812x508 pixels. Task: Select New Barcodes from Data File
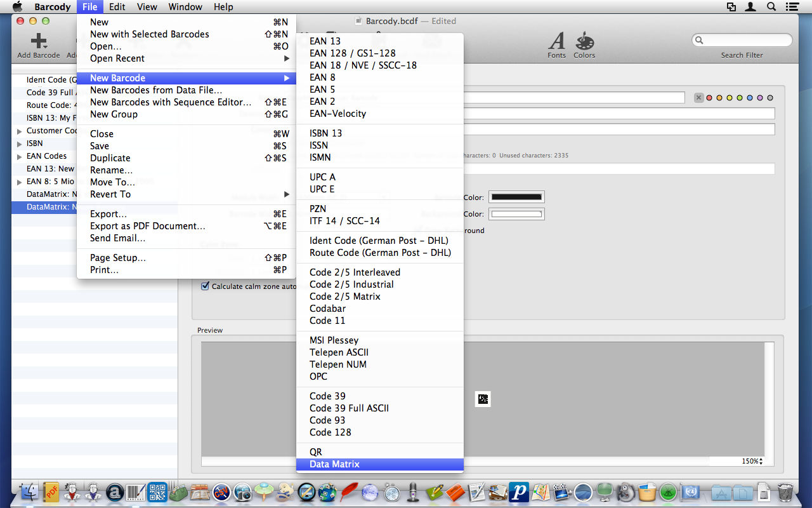(186, 90)
